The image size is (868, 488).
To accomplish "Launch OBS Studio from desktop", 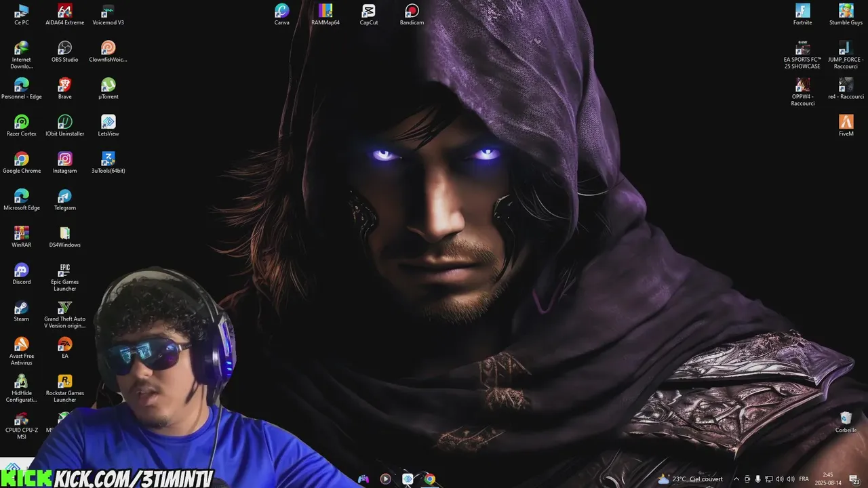I will [65, 52].
